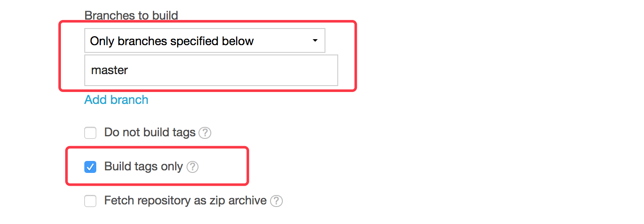Tick Fetch repository as zip archive checkbox
The width and height of the screenshot is (644, 224).
[x=90, y=201]
